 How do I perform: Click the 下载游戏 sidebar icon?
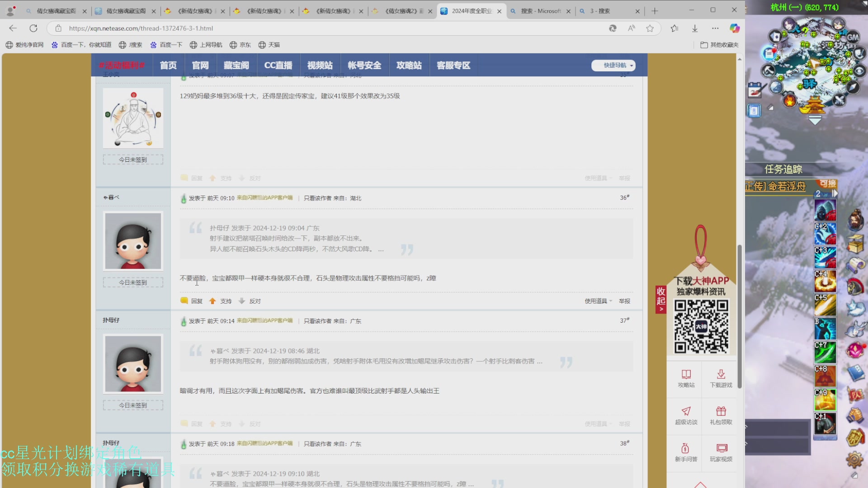point(721,378)
